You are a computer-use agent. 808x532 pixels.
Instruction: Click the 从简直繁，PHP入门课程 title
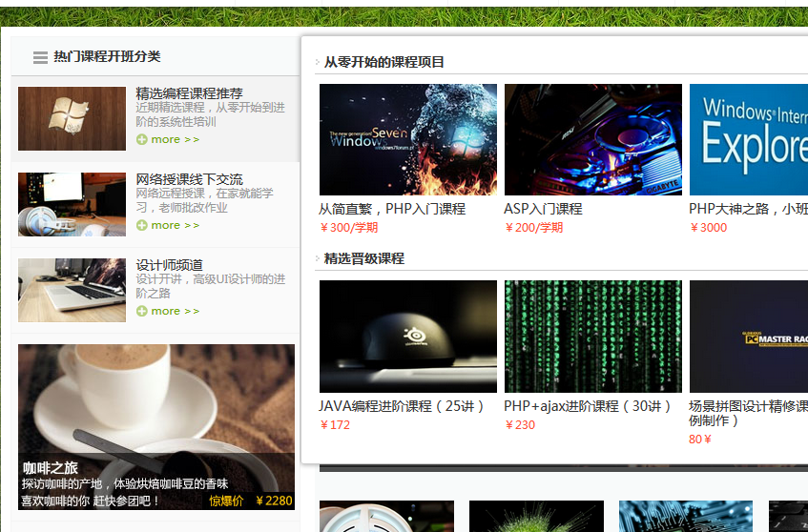pyautogui.click(x=391, y=209)
